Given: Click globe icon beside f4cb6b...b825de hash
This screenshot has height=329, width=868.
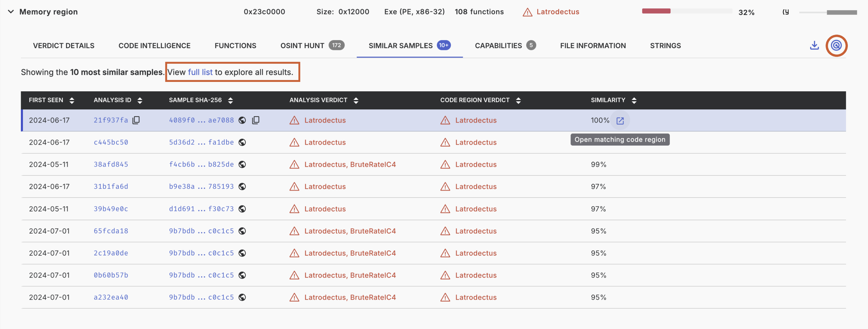Looking at the screenshot, I should point(242,164).
